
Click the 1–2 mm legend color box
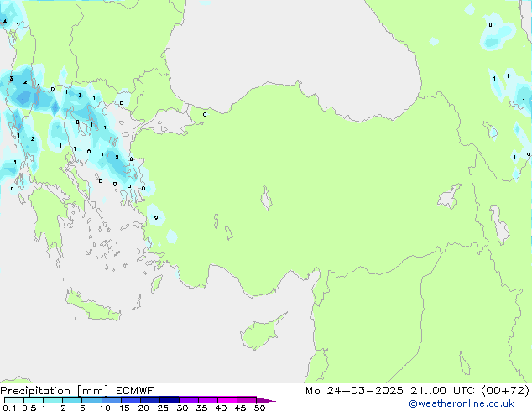(53, 400)
